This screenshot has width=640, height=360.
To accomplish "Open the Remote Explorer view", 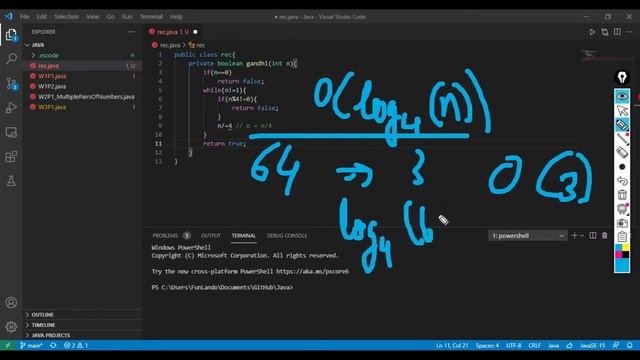I will [11, 132].
